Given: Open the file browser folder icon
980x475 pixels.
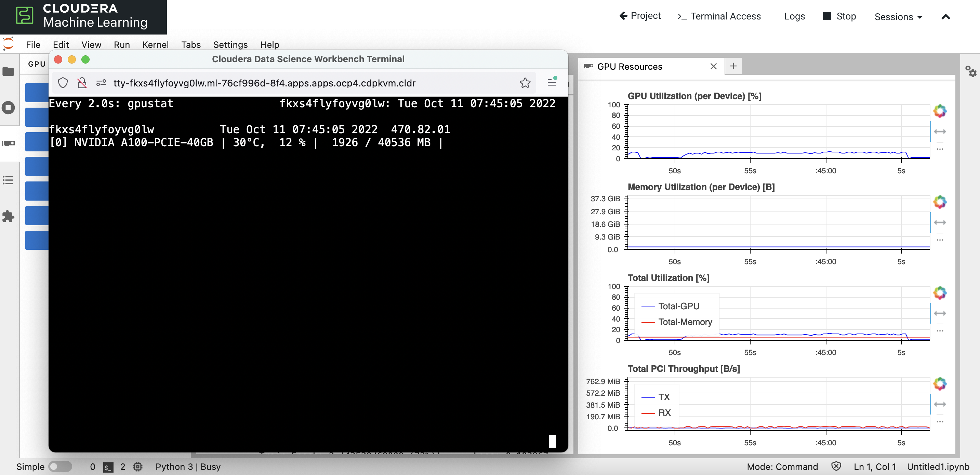Looking at the screenshot, I should [x=8, y=71].
